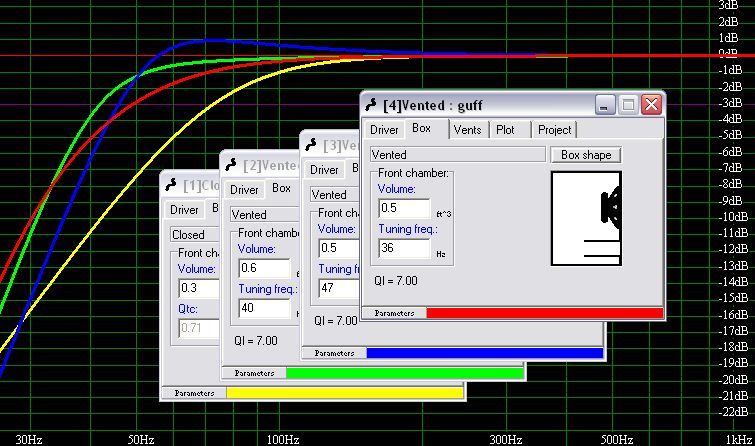
Task: Click the Ql = 7.00 text in window [2]
Action: tap(256, 341)
